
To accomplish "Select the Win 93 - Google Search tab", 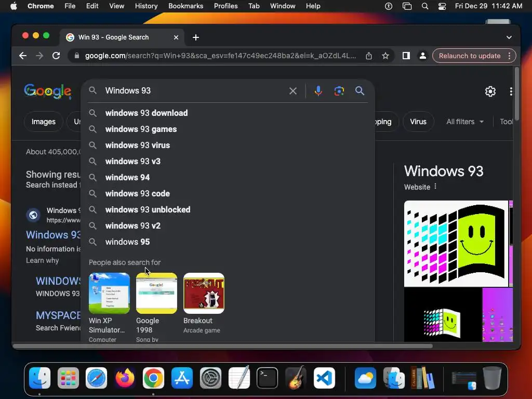I will coord(122,37).
